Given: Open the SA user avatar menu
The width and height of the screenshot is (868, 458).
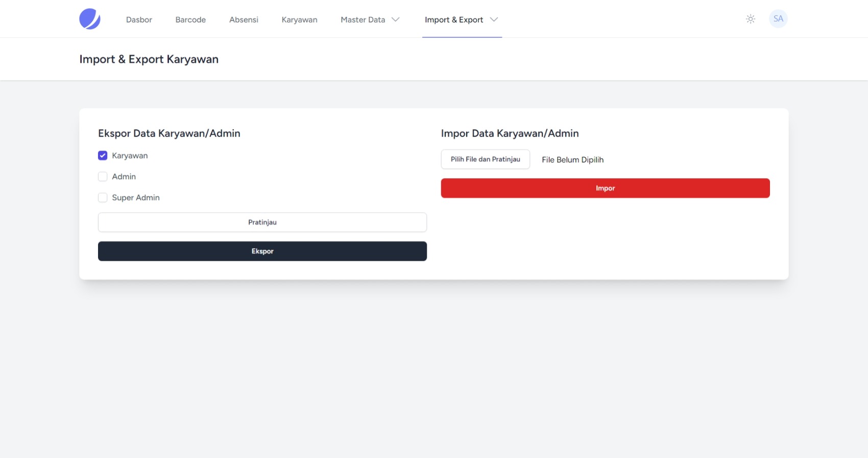Looking at the screenshot, I should pos(778,19).
